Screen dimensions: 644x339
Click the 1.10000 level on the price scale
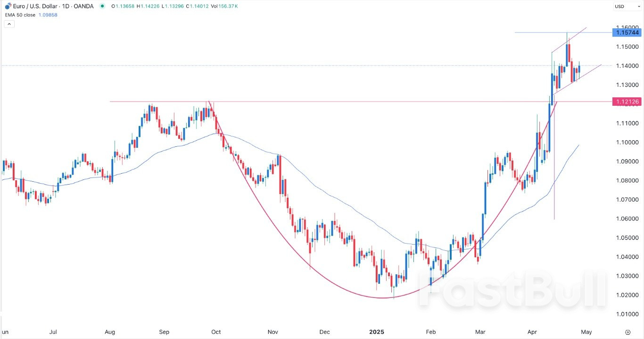627,143
